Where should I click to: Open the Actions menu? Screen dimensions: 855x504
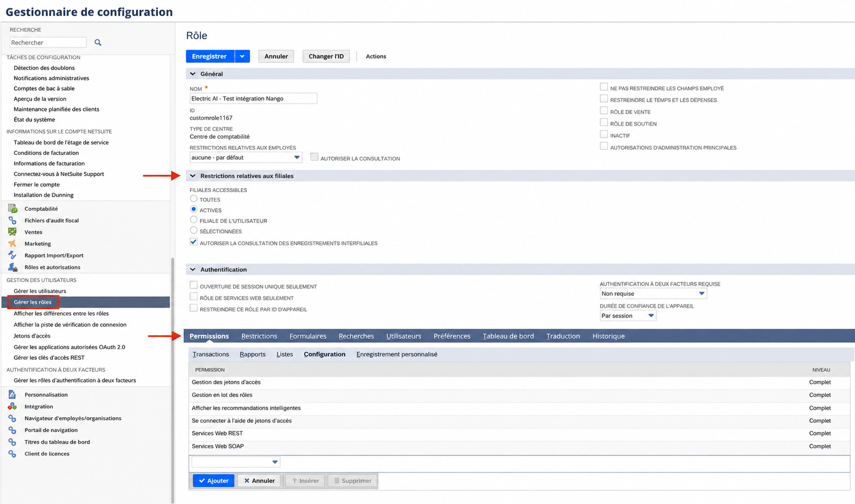376,56
